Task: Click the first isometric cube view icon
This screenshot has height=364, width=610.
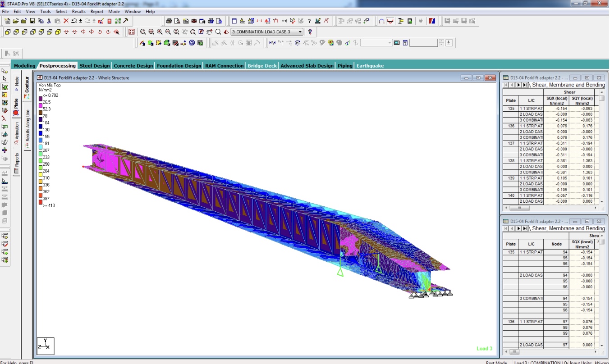Action: coord(8,32)
